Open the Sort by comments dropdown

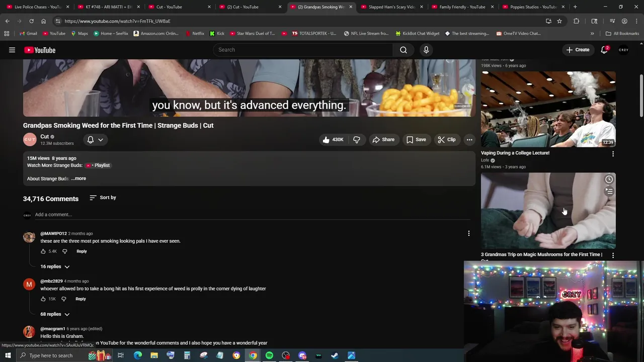[103, 198]
